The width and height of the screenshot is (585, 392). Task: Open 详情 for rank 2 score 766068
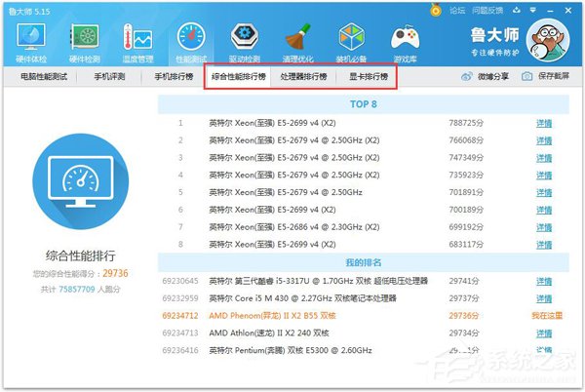click(x=544, y=141)
